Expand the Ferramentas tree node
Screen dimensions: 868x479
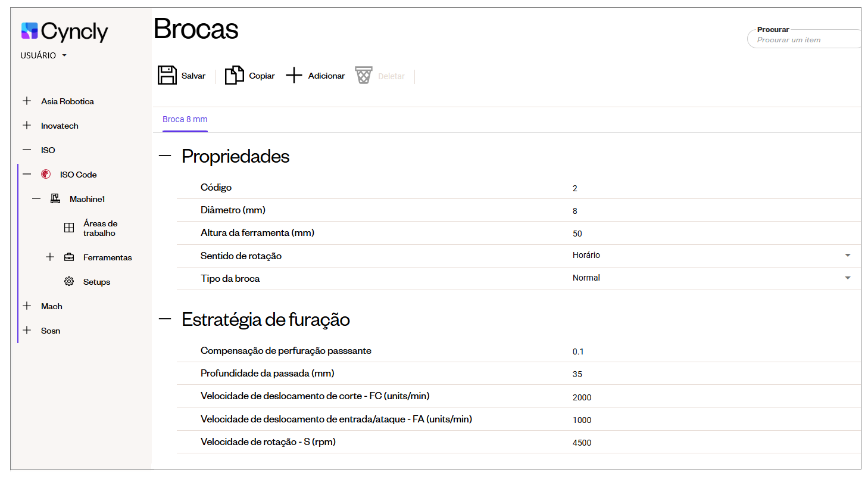click(50, 257)
